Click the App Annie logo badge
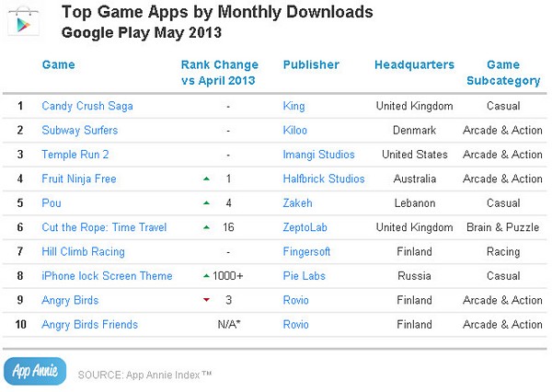The height and width of the screenshot is (392, 552). [x=35, y=371]
